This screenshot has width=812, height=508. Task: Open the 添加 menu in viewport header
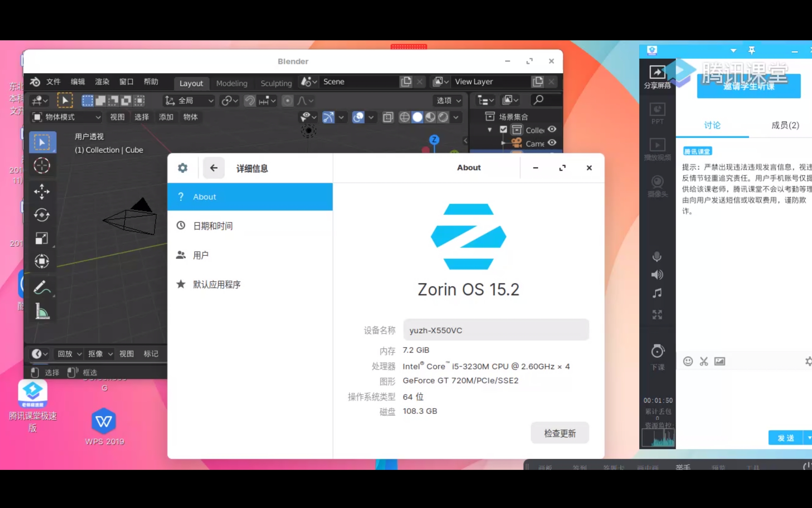pos(166,117)
